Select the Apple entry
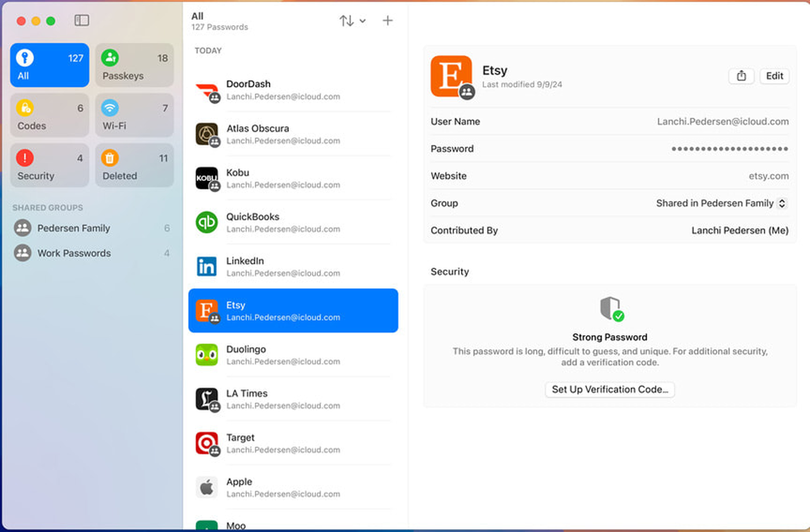Screen dimensions: 810x532 coord(293,487)
